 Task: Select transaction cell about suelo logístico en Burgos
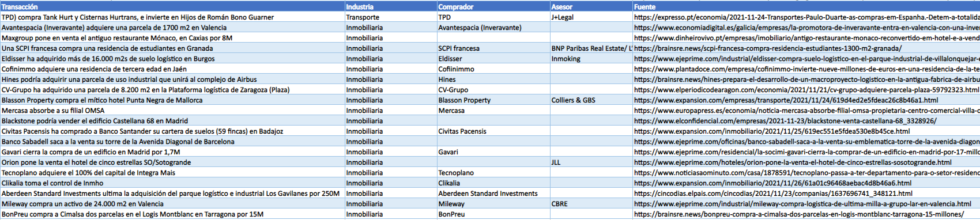coord(172,59)
